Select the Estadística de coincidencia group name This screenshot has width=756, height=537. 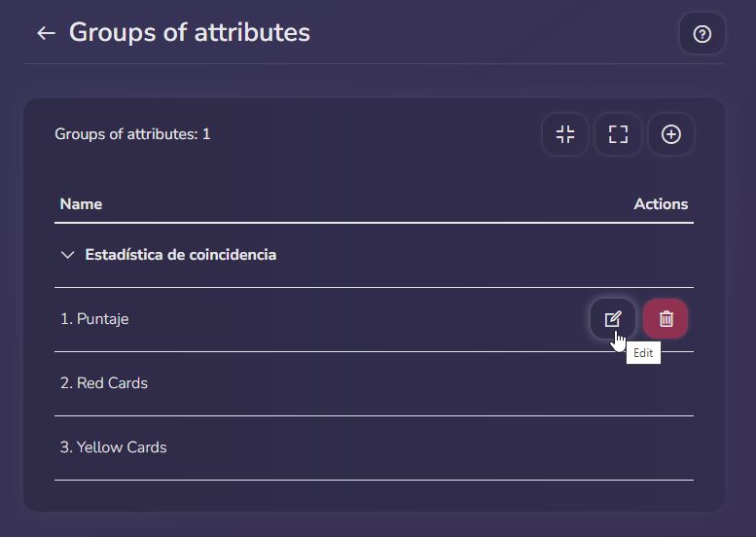[181, 255]
